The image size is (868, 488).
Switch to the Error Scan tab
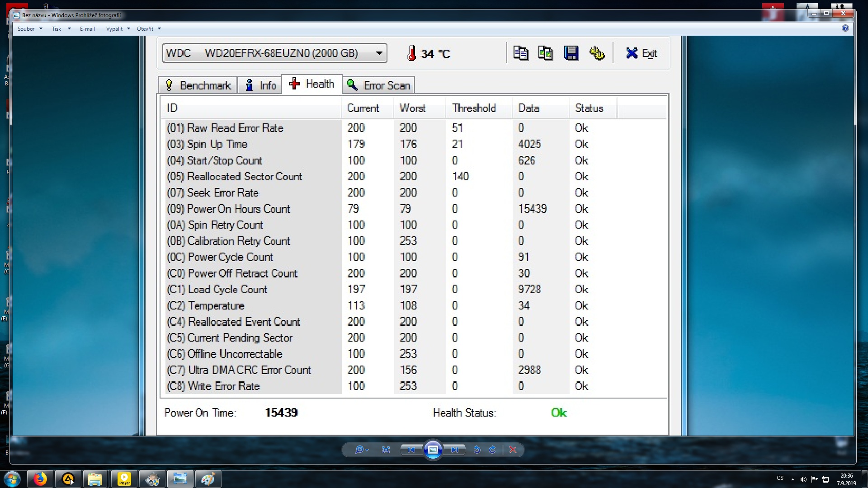(379, 85)
